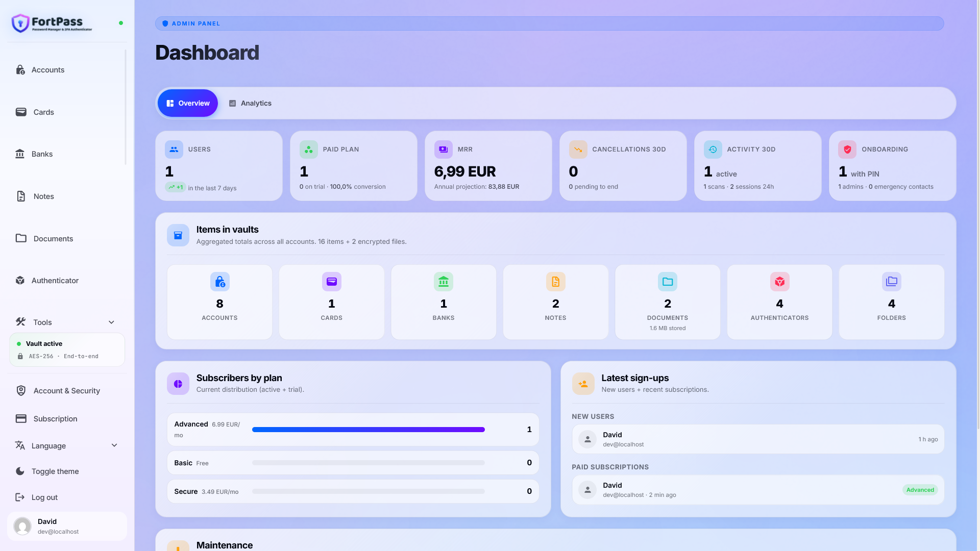Click the Documents folder icon in sidebar
This screenshot has width=980, height=551.
pyautogui.click(x=21, y=238)
